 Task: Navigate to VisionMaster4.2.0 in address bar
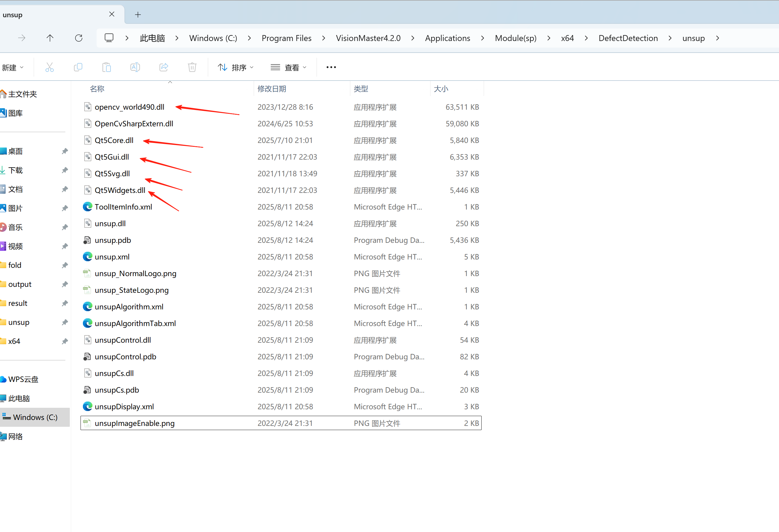[x=368, y=38]
